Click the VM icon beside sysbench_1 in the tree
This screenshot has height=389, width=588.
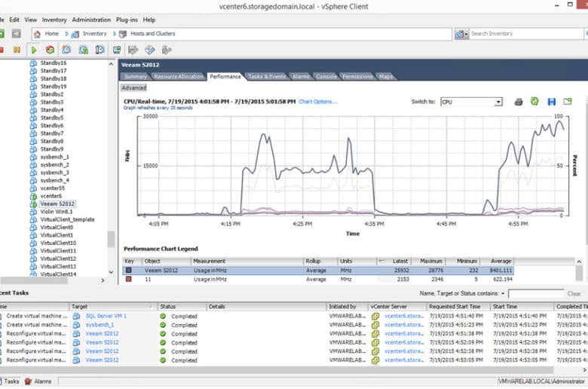pyautogui.click(x=33, y=157)
